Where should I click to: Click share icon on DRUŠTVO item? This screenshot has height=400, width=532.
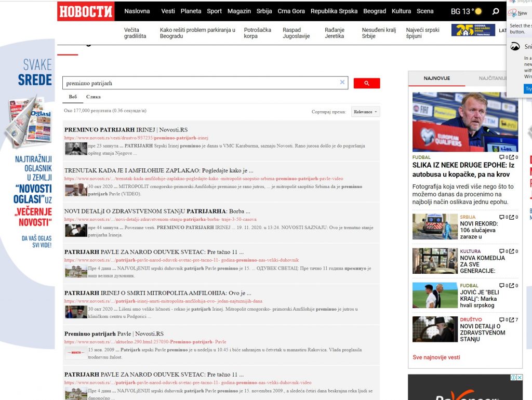coord(511,319)
